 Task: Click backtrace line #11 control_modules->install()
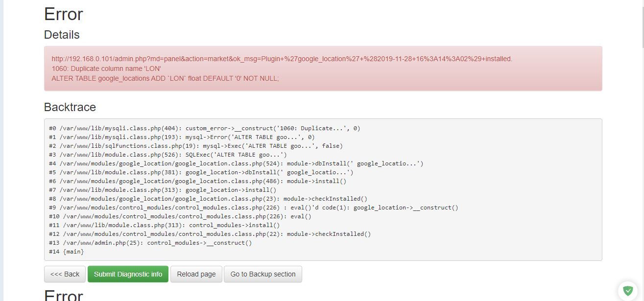(x=164, y=225)
